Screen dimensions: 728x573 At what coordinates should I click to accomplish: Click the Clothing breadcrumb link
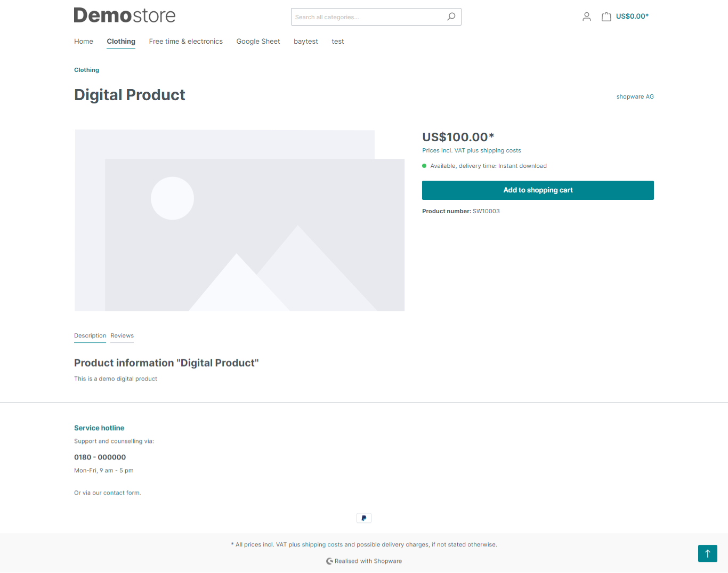[x=86, y=70]
